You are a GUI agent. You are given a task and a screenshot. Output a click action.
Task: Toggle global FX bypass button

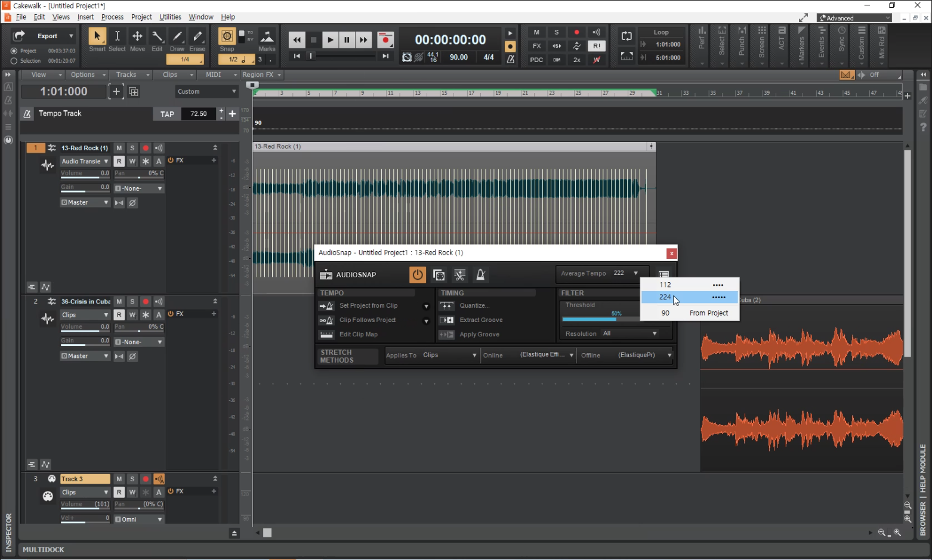pyautogui.click(x=536, y=46)
